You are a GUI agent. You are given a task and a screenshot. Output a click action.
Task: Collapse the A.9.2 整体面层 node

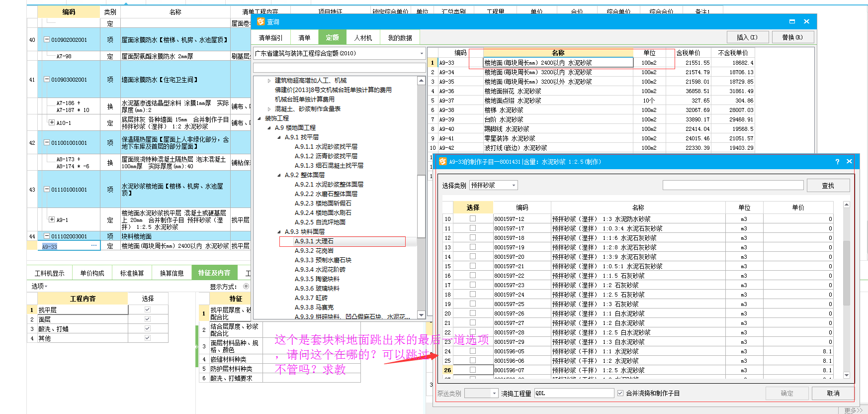279,175
